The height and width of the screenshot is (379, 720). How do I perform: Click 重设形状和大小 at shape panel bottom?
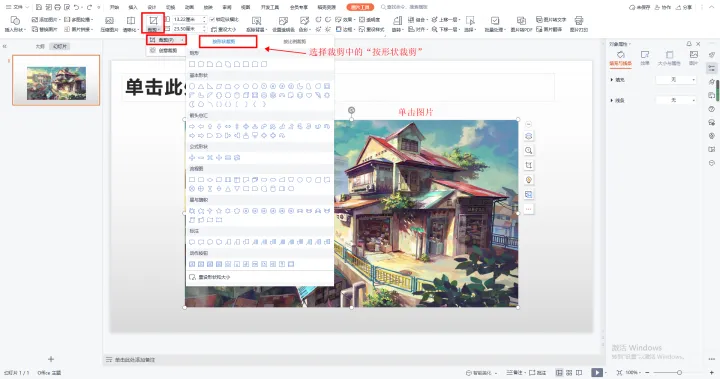[210, 277]
